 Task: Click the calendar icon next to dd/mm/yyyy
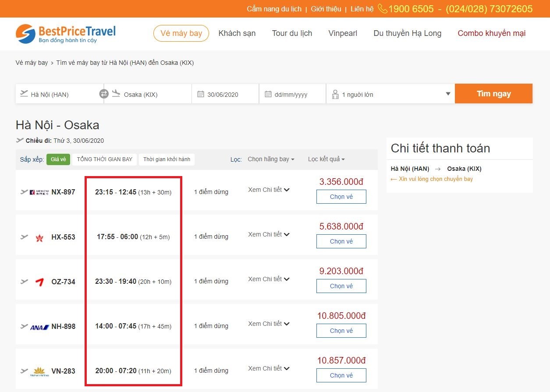(x=269, y=93)
